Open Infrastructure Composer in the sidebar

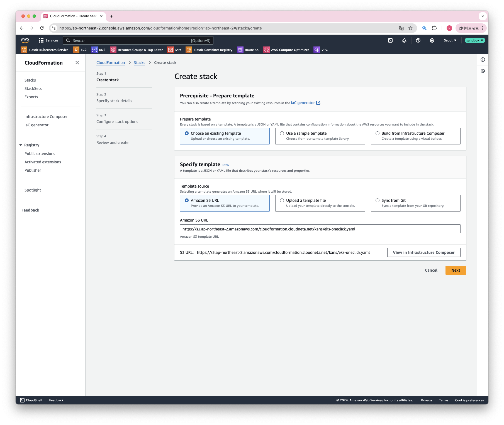pos(46,117)
